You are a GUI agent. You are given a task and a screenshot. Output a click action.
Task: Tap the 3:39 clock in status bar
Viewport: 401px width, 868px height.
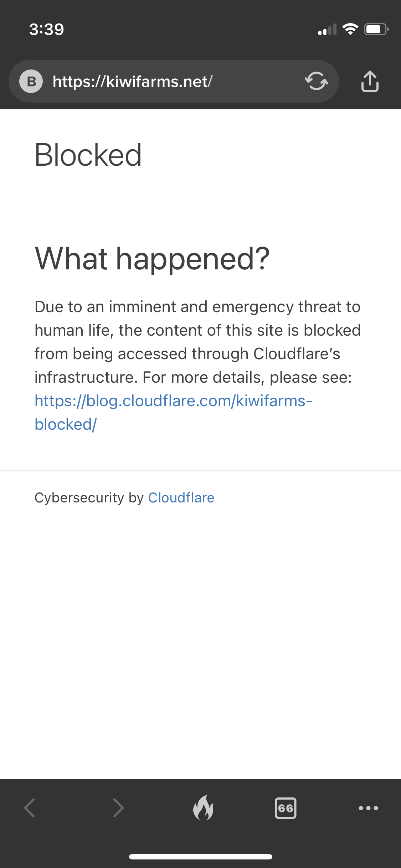point(46,29)
